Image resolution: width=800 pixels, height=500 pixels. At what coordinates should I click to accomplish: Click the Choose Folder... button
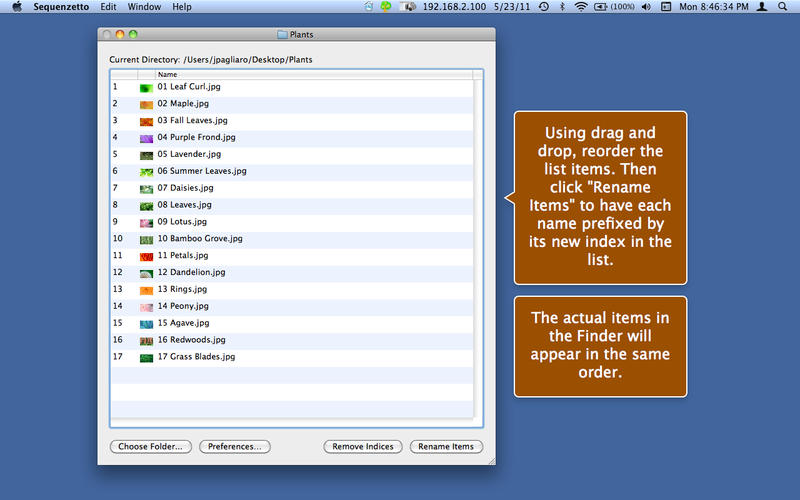click(x=151, y=446)
